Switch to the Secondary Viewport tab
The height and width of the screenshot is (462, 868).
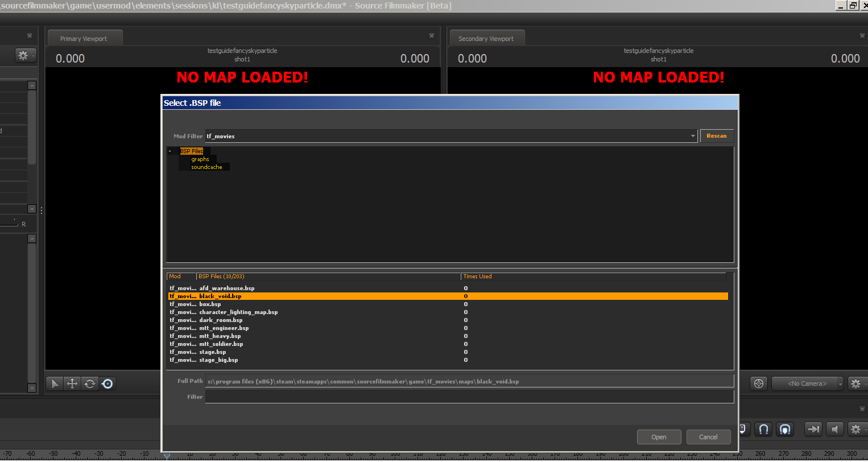click(x=486, y=39)
